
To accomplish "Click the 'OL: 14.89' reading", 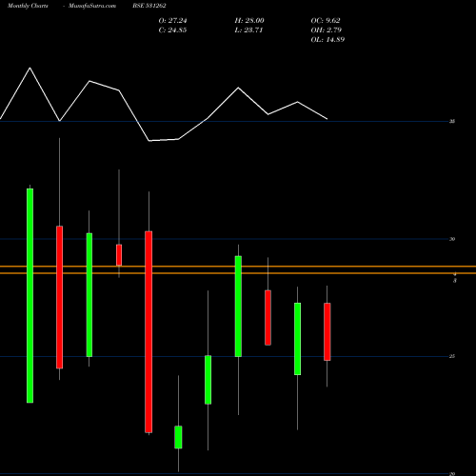I will click(327, 40).
